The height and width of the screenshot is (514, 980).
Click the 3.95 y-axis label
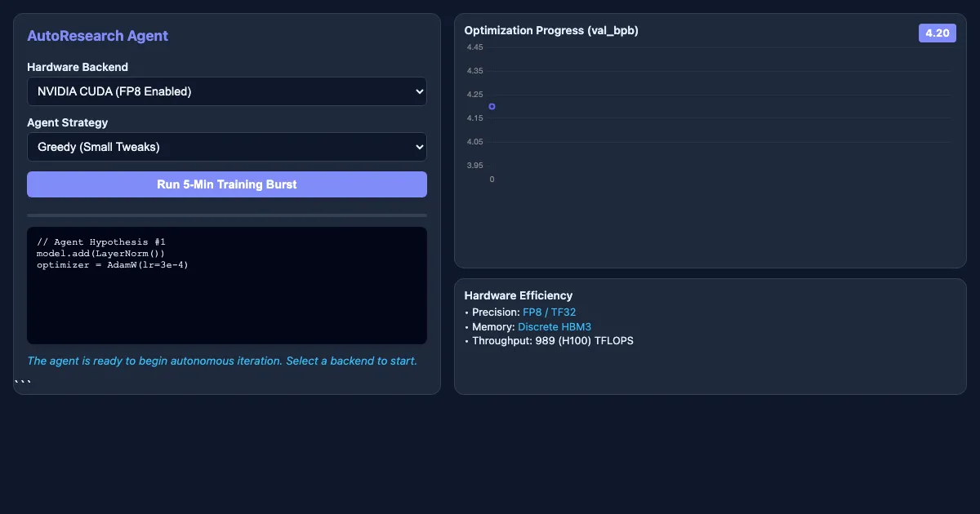point(474,166)
